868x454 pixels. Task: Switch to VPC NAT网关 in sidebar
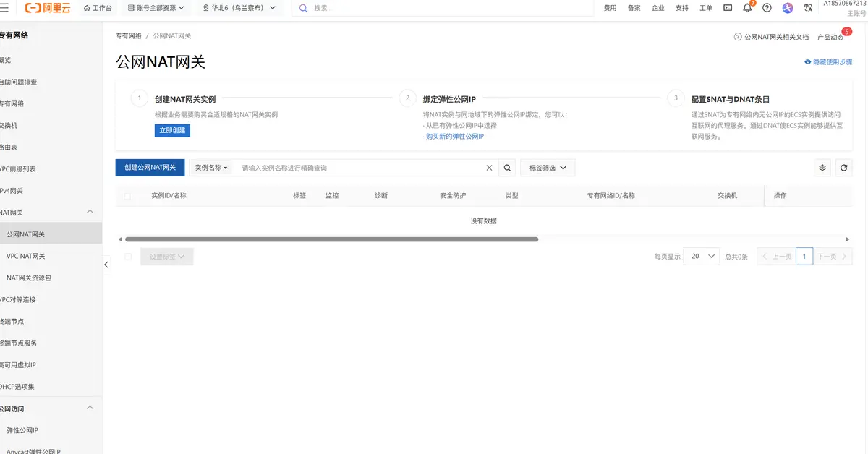27,255
